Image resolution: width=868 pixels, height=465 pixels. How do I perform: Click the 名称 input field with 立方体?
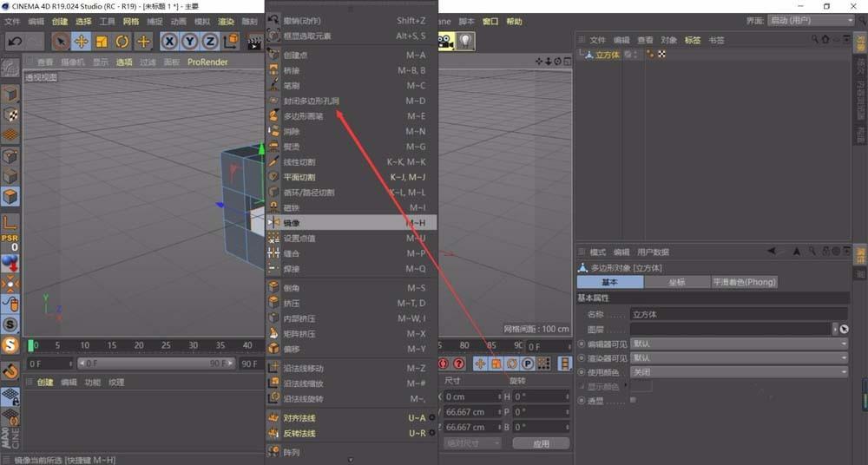(739, 314)
